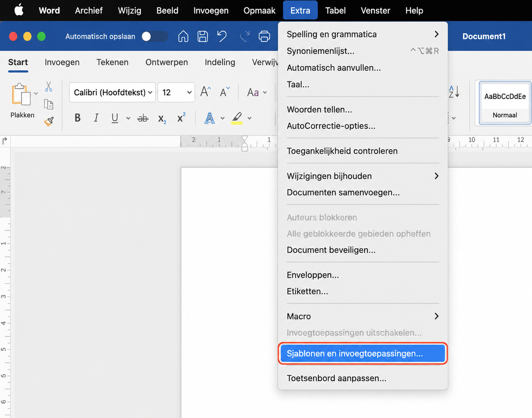Toggle Automatisch opslaan switch

tap(155, 36)
